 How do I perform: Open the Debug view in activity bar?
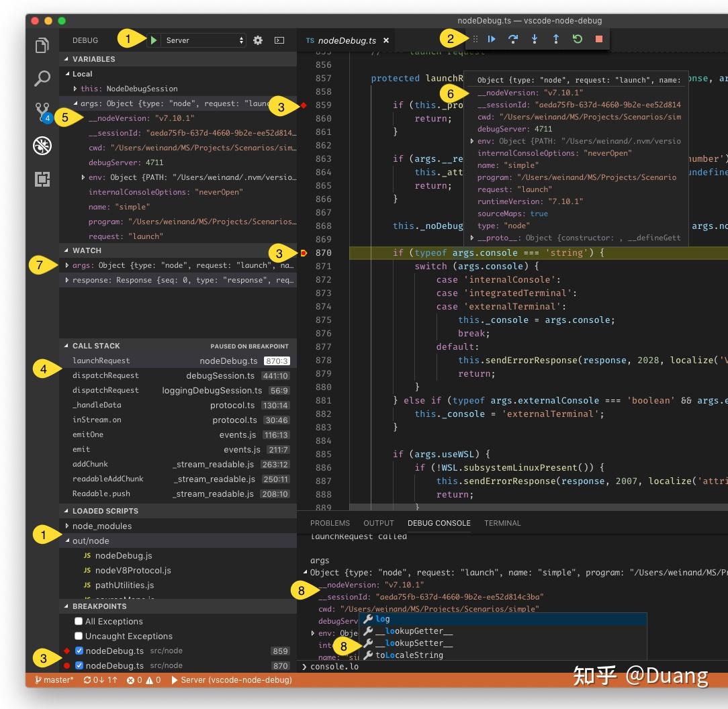point(42,146)
